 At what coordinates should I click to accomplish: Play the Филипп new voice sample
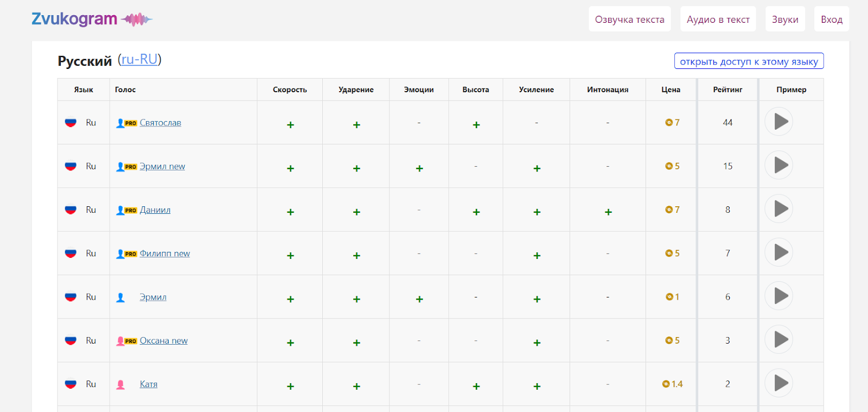click(779, 252)
